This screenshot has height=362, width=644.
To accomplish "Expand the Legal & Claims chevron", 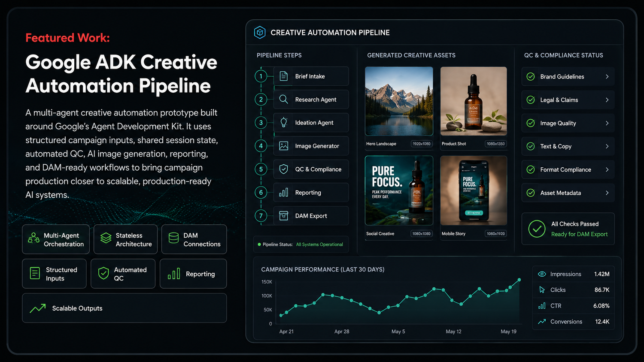I will tap(607, 100).
